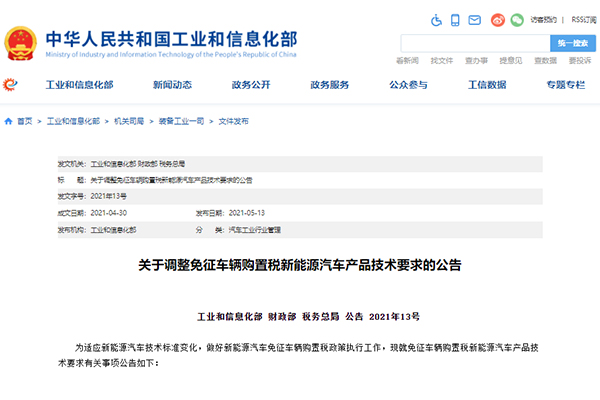
Task: Open the 新闻动态 navigation menu
Action: [x=158, y=85]
